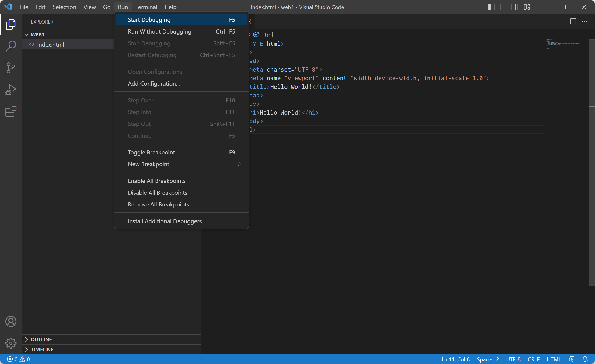Toggle the primary side bar layout button
Image resolution: width=595 pixels, height=364 pixels.
[x=491, y=7]
